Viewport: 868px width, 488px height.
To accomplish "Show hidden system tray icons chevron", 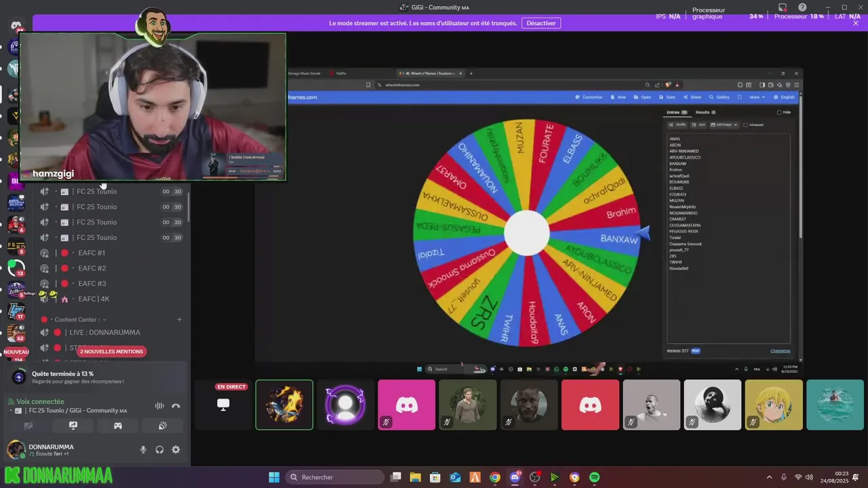I will (x=769, y=477).
